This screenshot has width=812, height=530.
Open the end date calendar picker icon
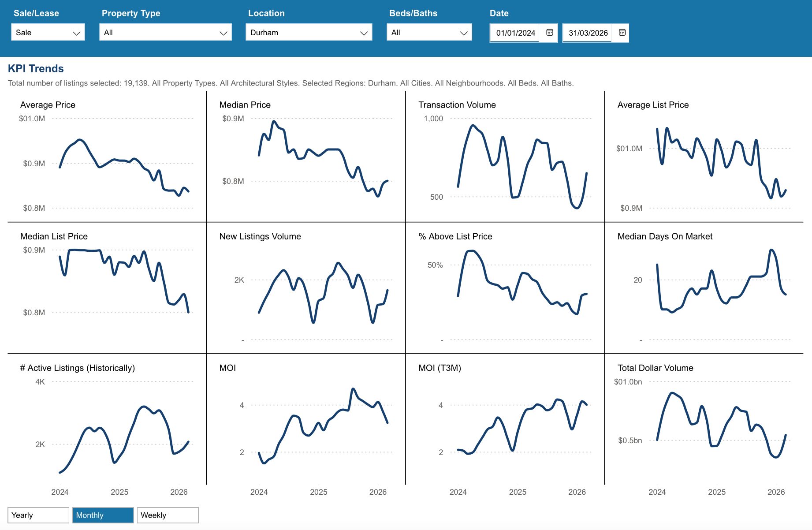622,33
